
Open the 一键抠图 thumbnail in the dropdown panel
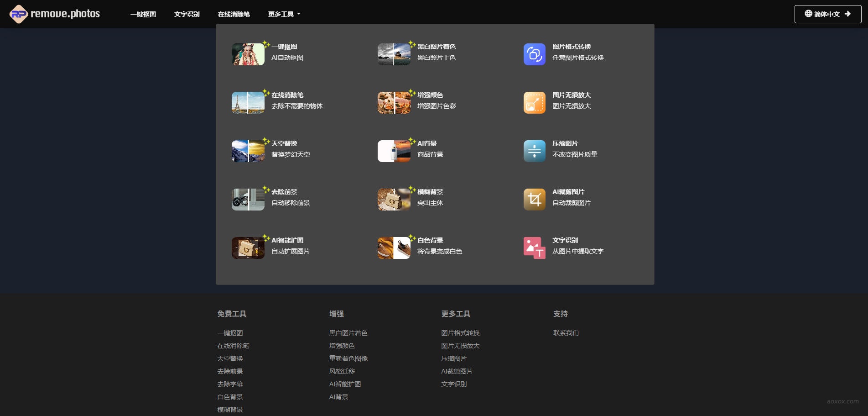pos(248,54)
